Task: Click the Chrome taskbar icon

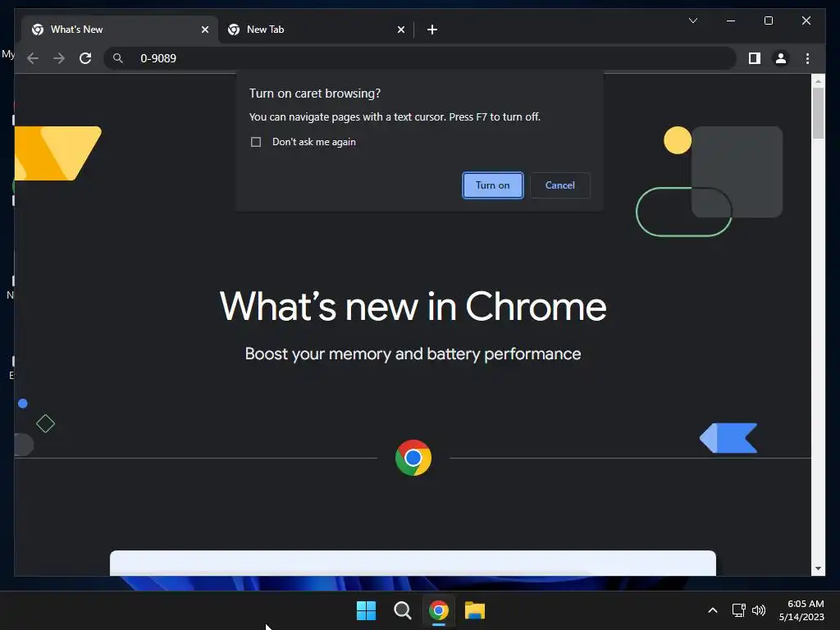Action: pos(439,610)
